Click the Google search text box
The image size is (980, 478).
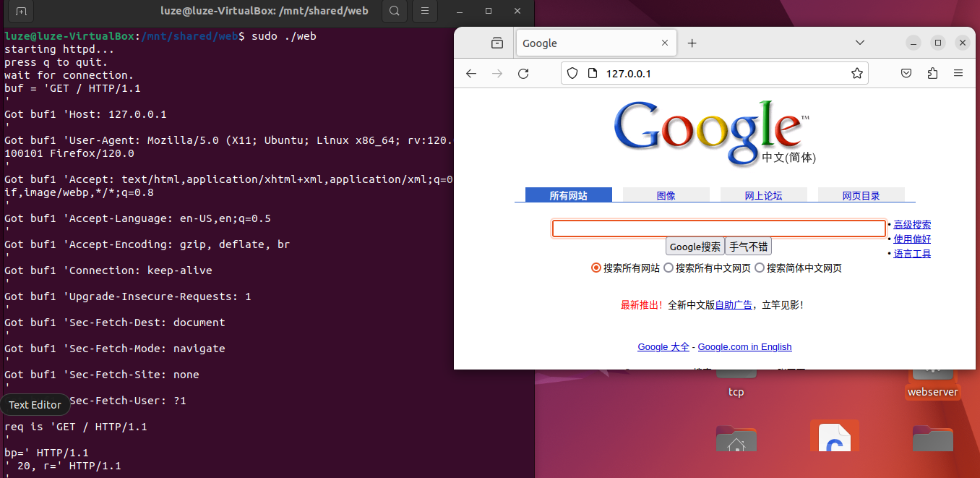pyautogui.click(x=719, y=229)
